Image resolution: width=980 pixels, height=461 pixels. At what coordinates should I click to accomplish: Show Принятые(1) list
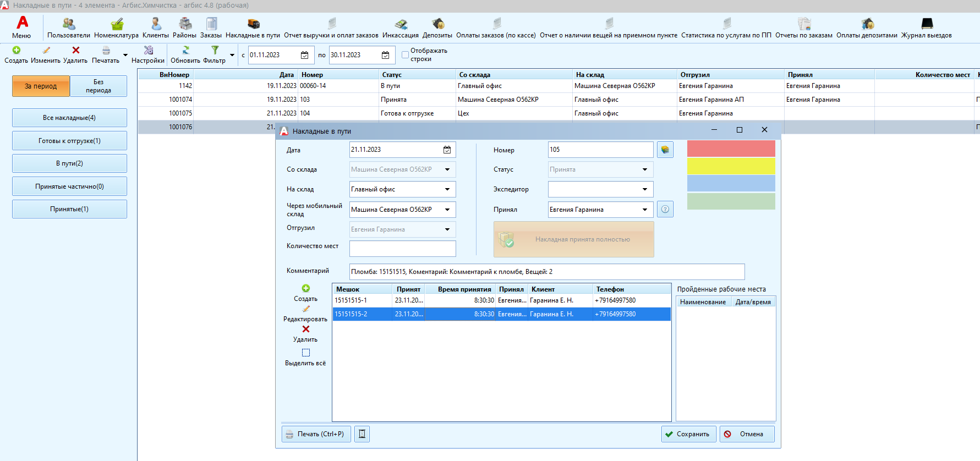[x=69, y=209]
